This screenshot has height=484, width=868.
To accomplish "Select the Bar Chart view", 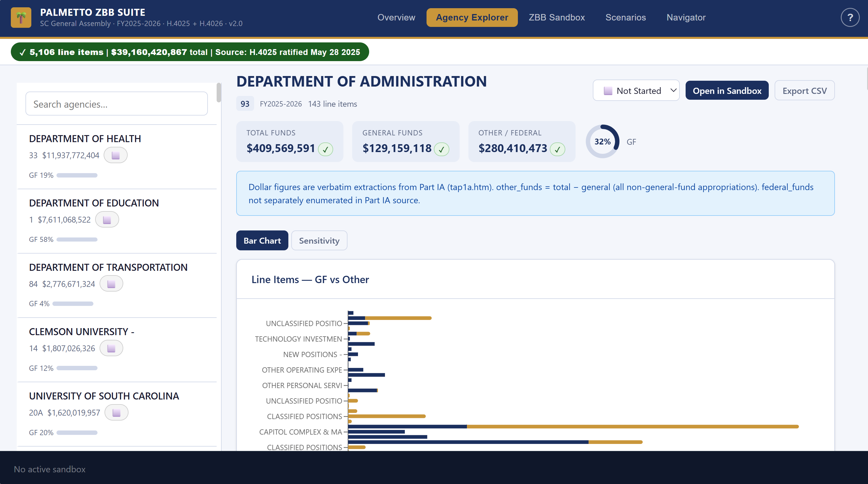I will click(x=262, y=241).
